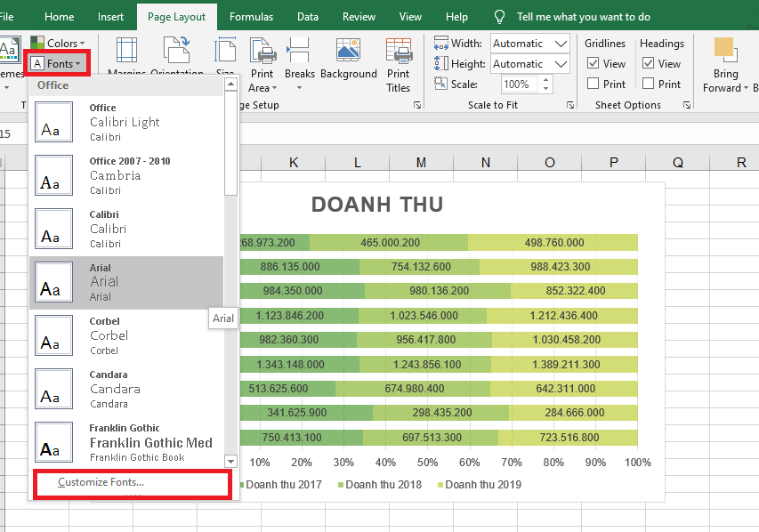The width and height of the screenshot is (759, 532).
Task: Open the theme Colors dropdown
Action: (59, 42)
